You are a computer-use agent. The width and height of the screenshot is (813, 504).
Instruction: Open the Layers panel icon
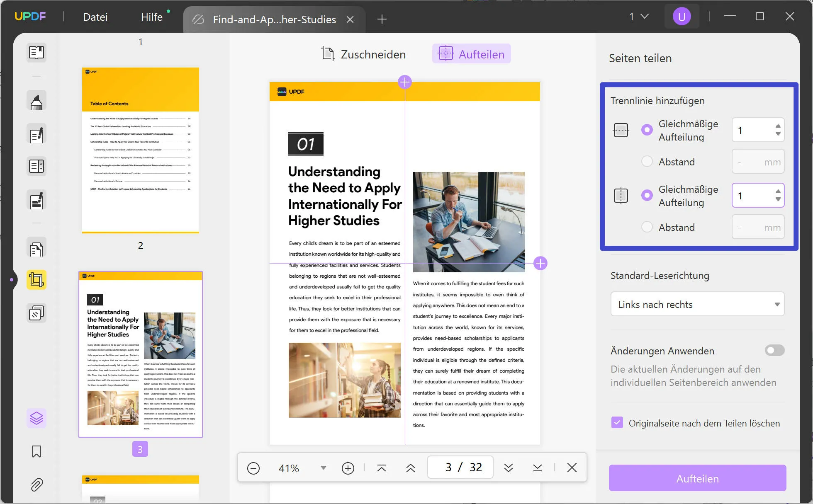[x=37, y=418]
